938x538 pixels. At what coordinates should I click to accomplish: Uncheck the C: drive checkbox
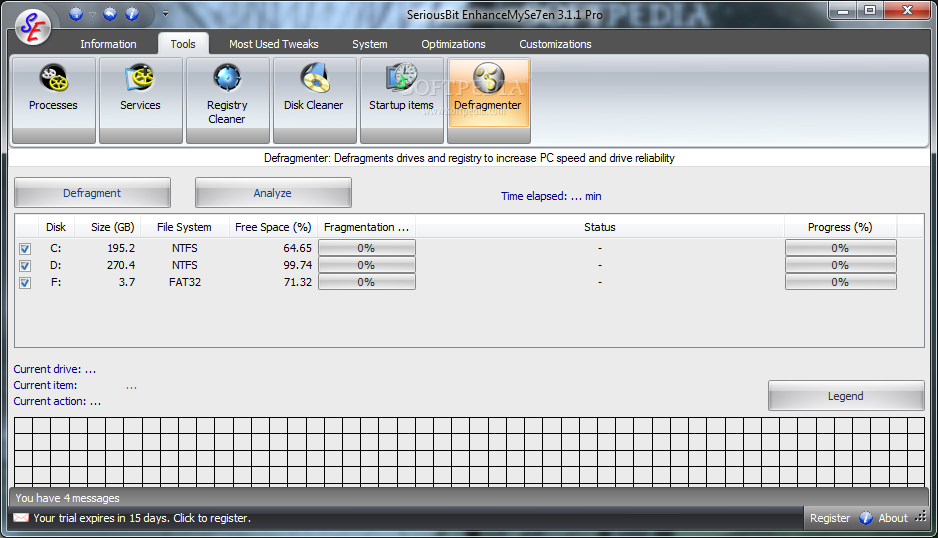click(x=25, y=249)
